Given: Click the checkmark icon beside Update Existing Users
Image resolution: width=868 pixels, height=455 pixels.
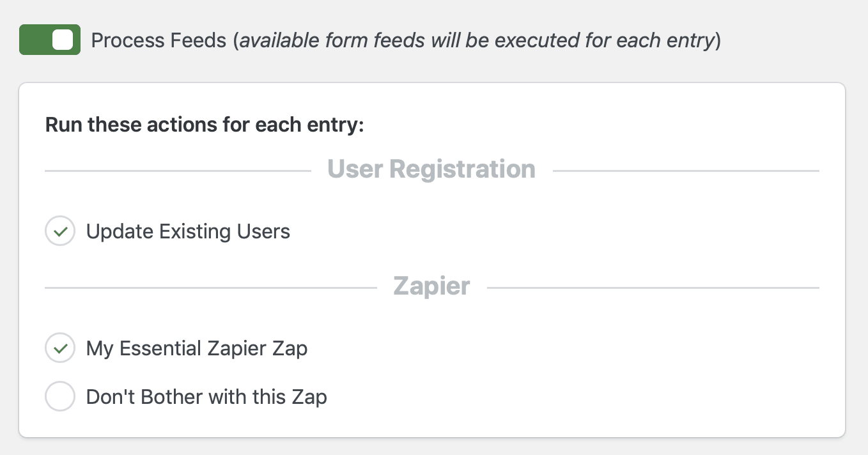Looking at the screenshot, I should [59, 231].
